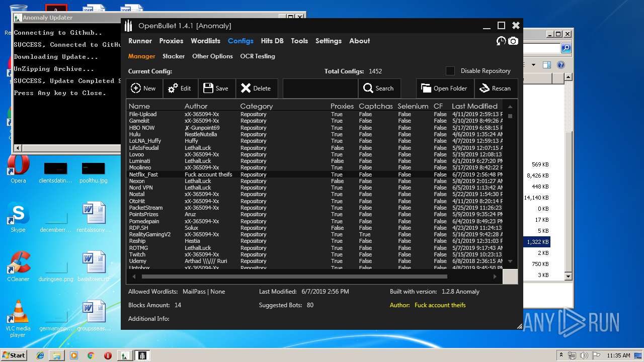Click the volume speaker tray icon
644x362 pixels.
tap(583, 355)
